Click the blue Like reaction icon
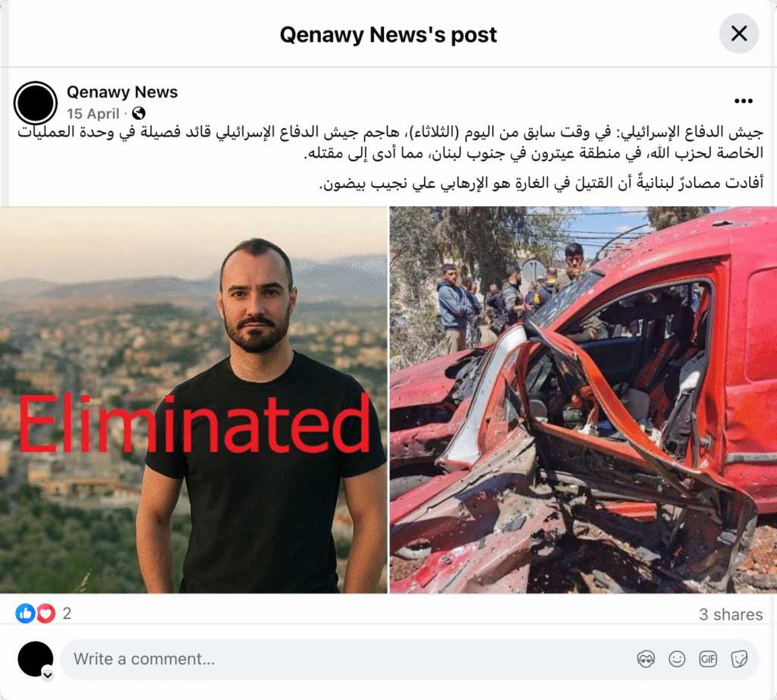This screenshot has height=700, width=777. [25, 614]
